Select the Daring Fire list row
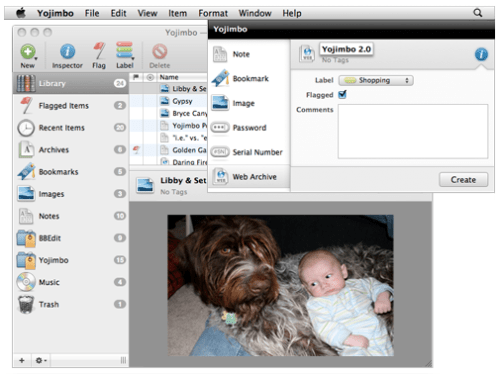The height and width of the screenshot is (374, 500). [169, 161]
